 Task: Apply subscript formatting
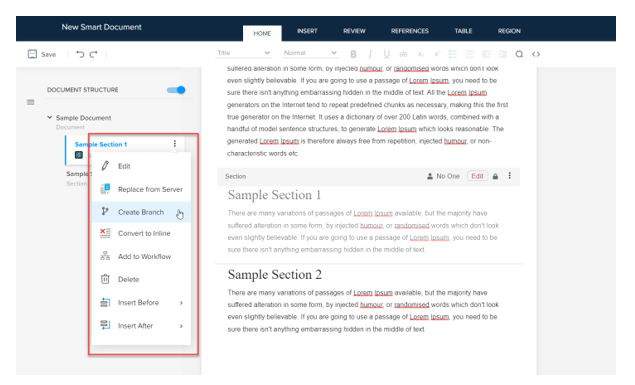click(x=421, y=54)
